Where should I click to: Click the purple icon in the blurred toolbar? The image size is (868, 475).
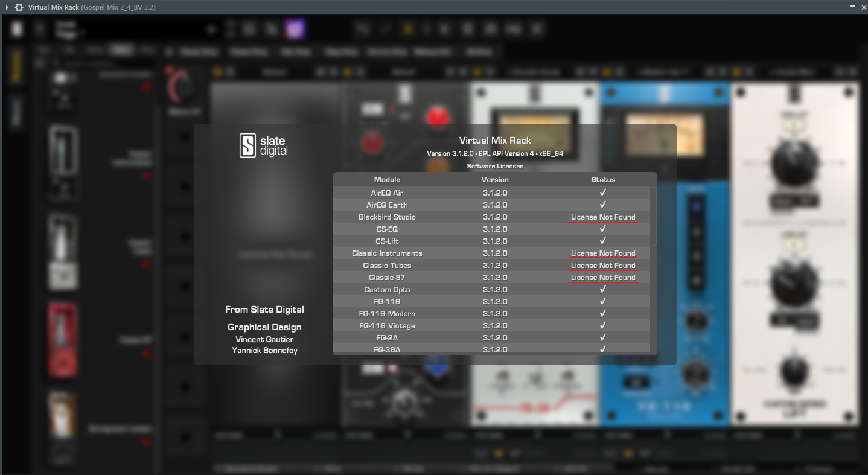[295, 29]
